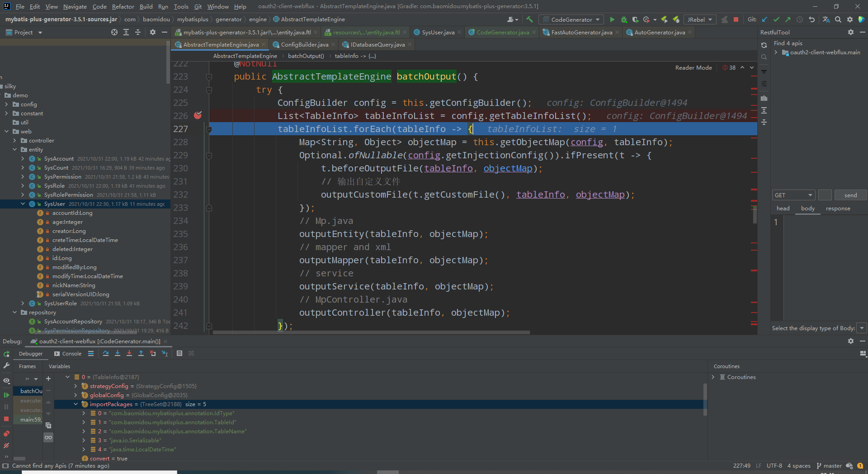This screenshot has width=868, height=474.
Task: Click Force Step Into, the red arrow
Action: (129, 353)
